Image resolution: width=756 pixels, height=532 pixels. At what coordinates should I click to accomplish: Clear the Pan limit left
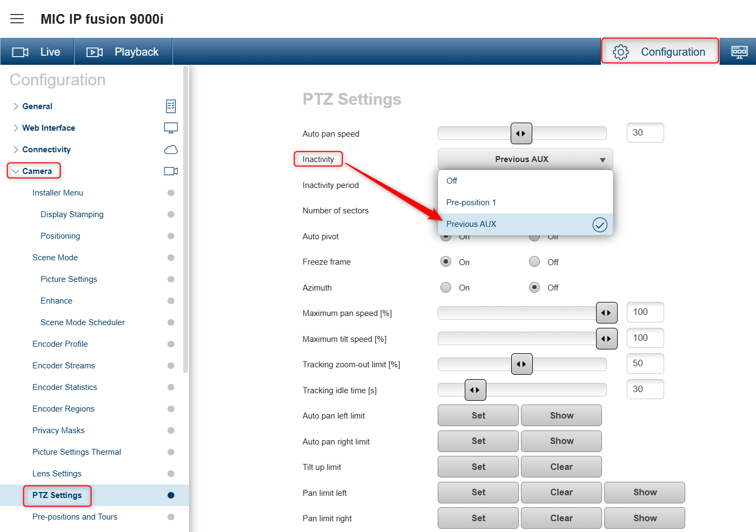561,493
